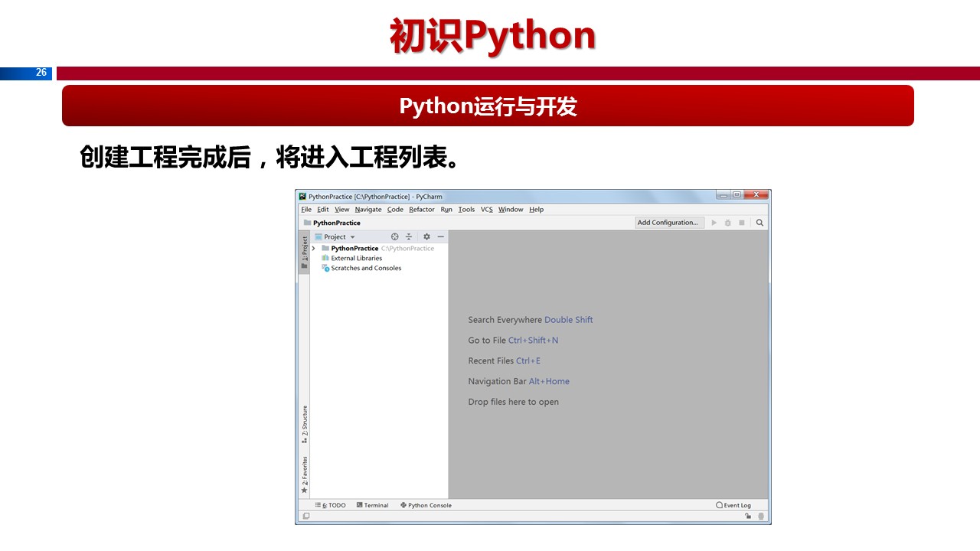Hide the Project panel with minus icon
The image size is (980, 551).
pyautogui.click(x=440, y=237)
